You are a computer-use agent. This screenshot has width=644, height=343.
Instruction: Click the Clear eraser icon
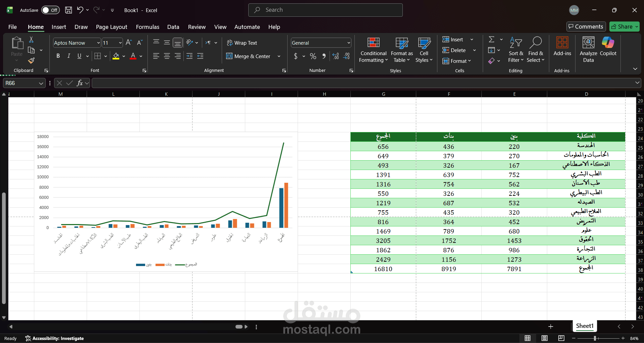491,61
